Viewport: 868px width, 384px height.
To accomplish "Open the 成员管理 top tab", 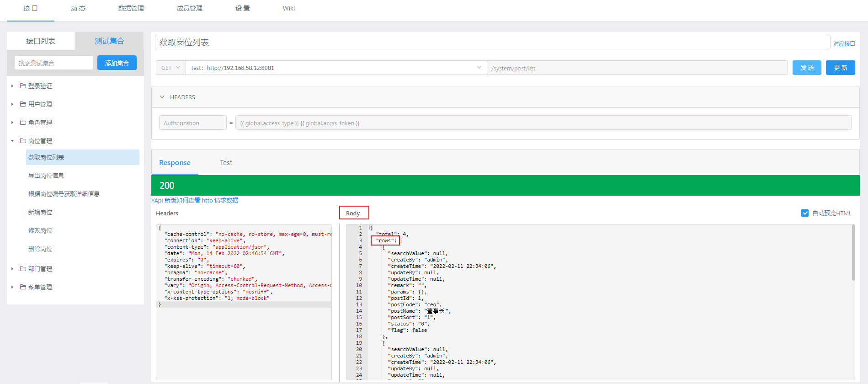I will 190,9.
